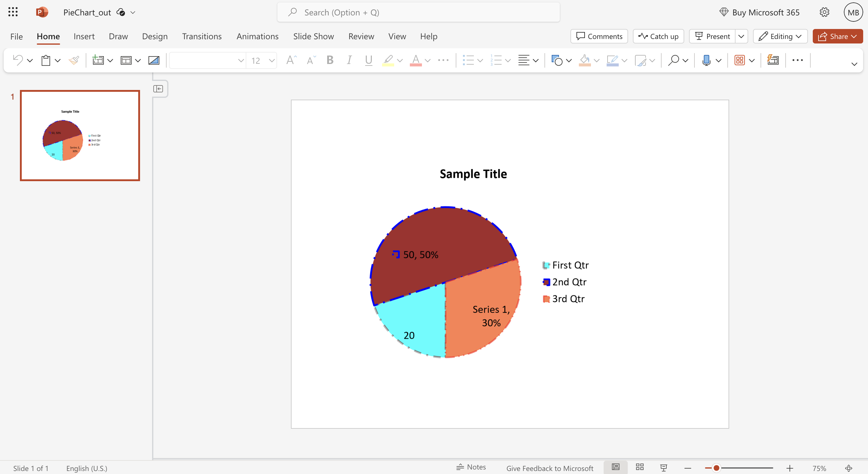Click the Dictate microphone icon
The image size is (868, 474).
point(706,60)
